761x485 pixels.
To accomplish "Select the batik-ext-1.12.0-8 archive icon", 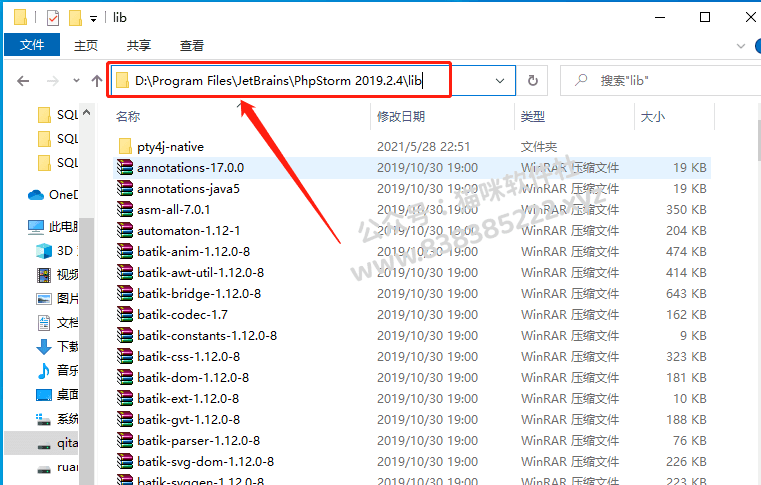I will [125, 398].
